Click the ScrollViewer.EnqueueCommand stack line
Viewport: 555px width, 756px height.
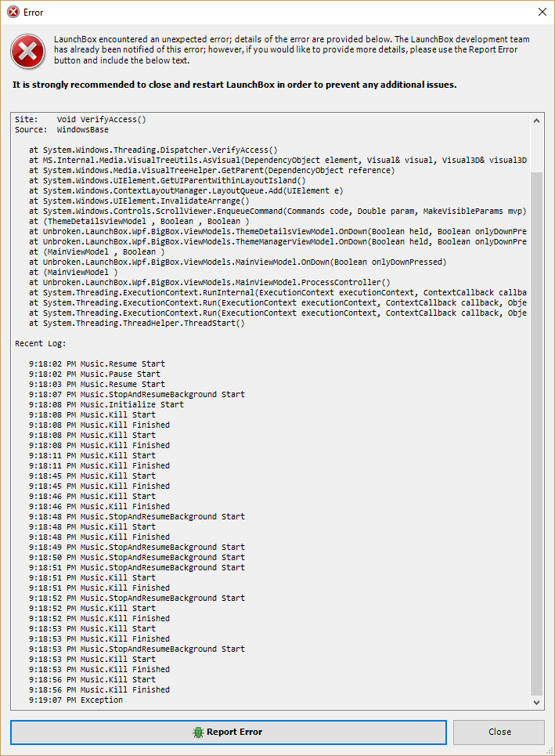coord(277,211)
